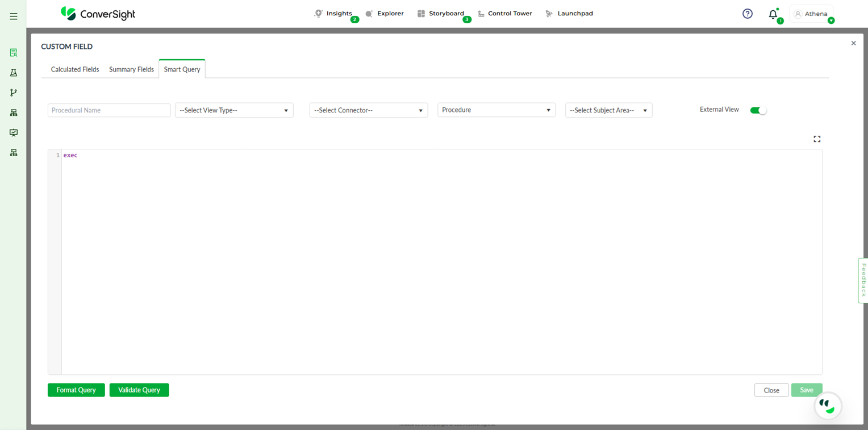Expand the editor to fullscreen
The width and height of the screenshot is (868, 430).
click(817, 139)
